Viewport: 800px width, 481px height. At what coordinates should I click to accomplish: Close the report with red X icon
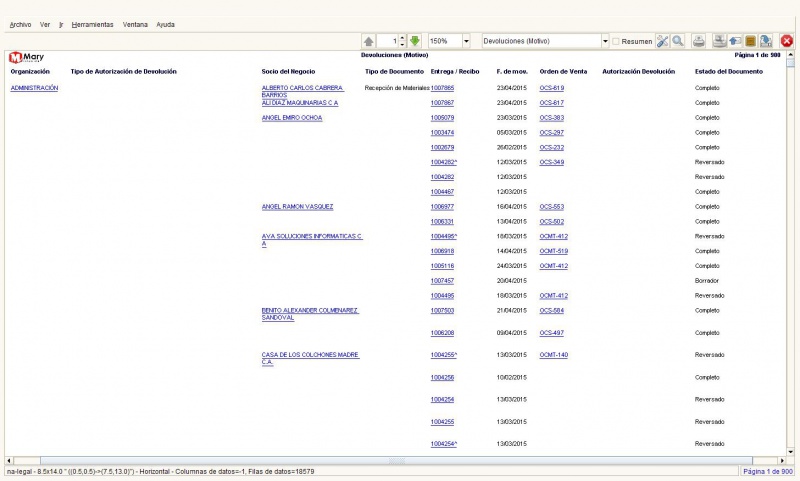[x=787, y=41]
